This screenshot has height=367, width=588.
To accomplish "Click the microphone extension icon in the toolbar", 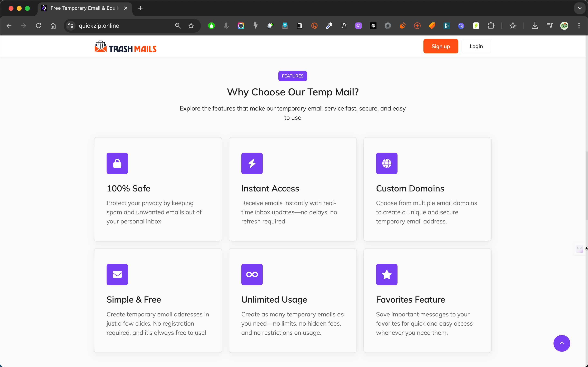I will (226, 26).
